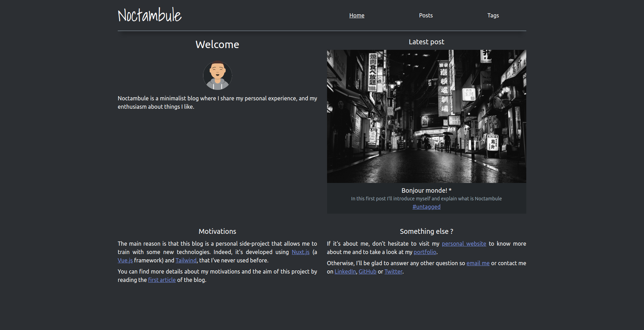Open the 'Bonjour monde!' post title
The image size is (644, 330).
426,191
